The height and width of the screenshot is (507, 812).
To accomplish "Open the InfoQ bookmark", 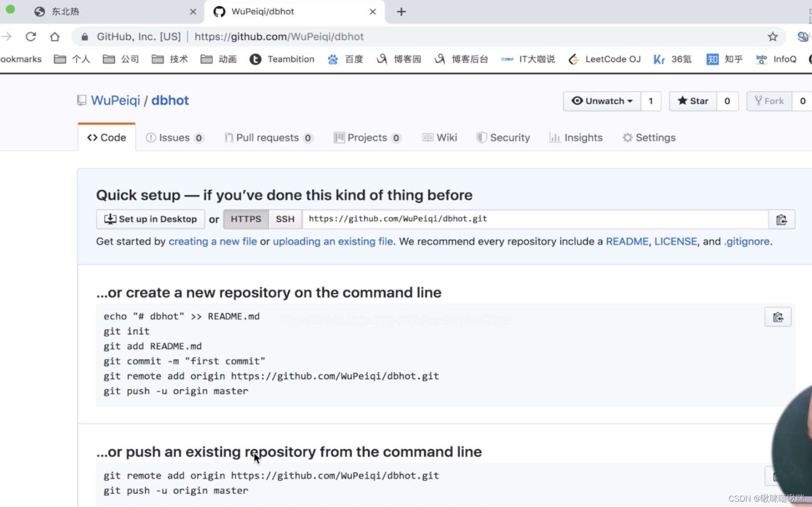I will click(776, 59).
